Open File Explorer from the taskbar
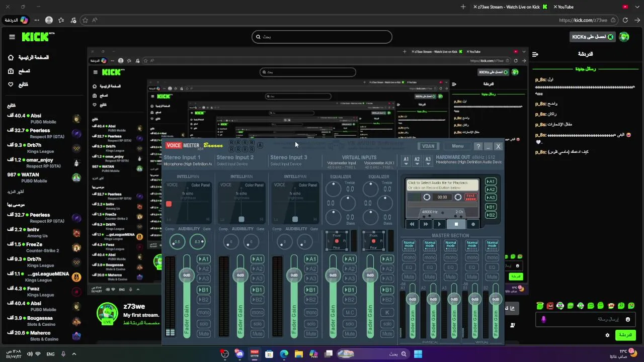This screenshot has width=644, height=362. 299,354
